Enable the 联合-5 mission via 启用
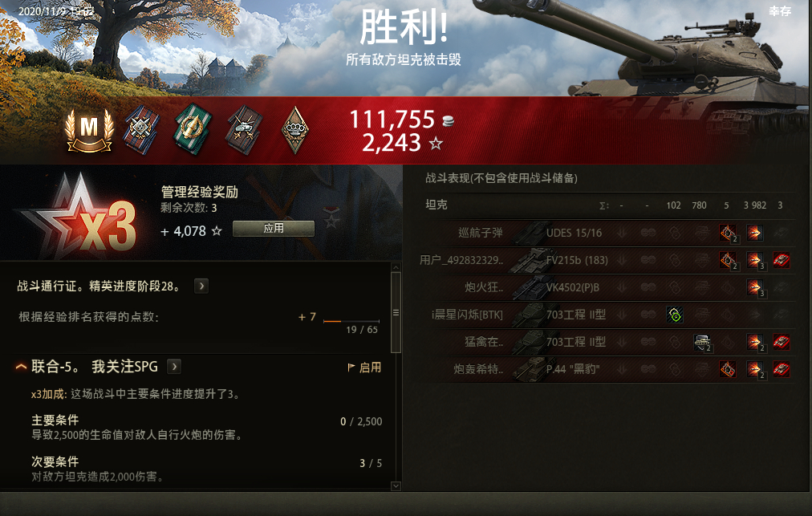Viewport: 812px width, 516px height. point(364,368)
